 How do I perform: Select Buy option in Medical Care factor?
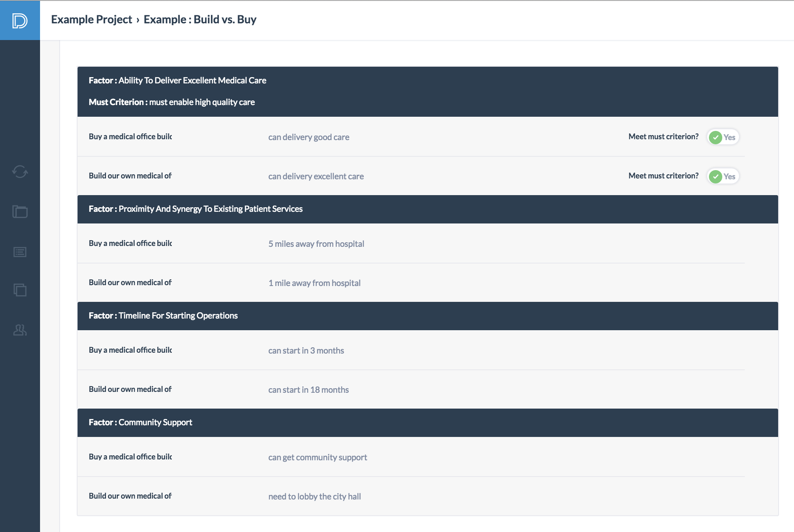[130, 136]
